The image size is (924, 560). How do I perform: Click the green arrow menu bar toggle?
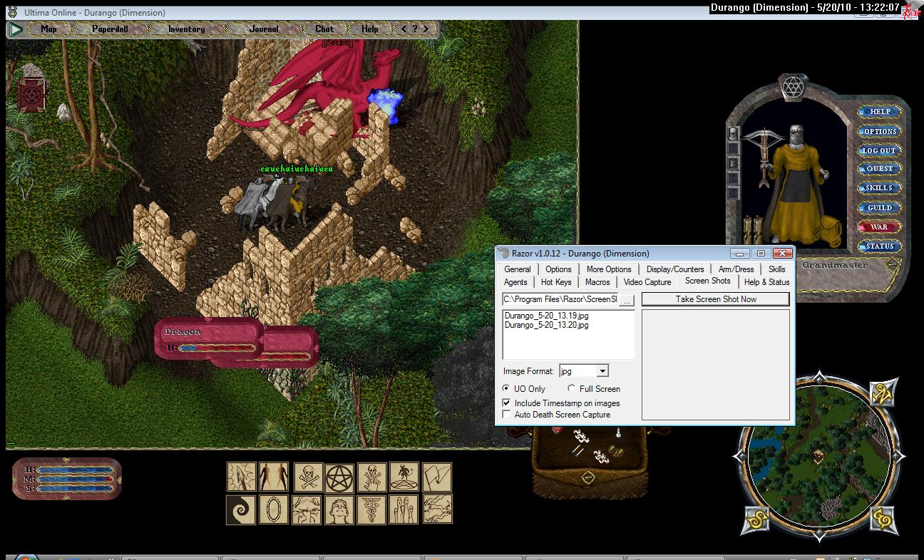16,29
